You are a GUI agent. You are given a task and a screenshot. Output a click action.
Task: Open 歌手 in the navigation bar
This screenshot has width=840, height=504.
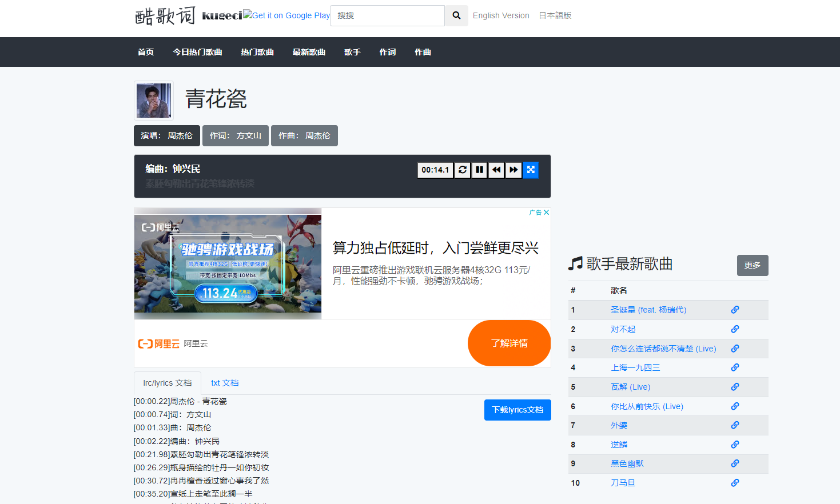(x=352, y=52)
